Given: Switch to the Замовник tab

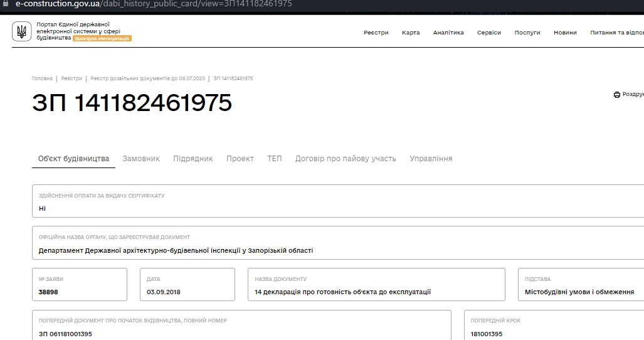Looking at the screenshot, I should click(x=141, y=159).
